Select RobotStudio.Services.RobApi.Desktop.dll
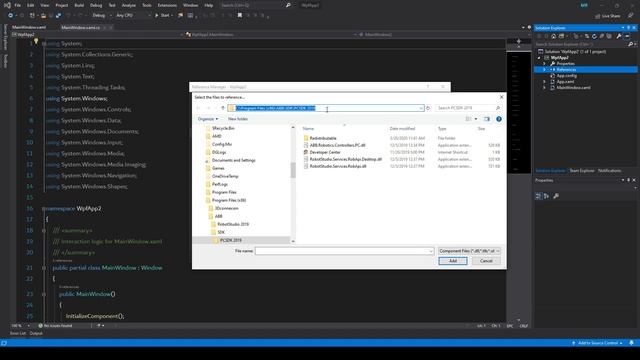This screenshot has width=640, height=360. point(345,159)
